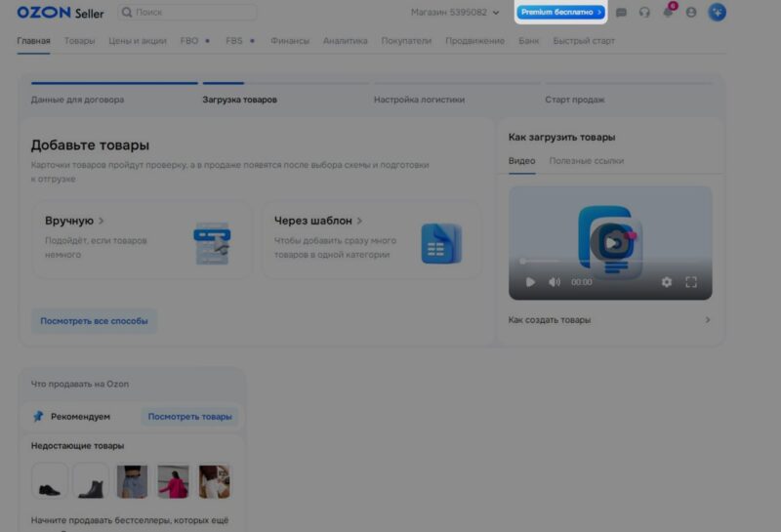Open the Товары tab
Screen dimensions: 781x532
[x=79, y=41]
